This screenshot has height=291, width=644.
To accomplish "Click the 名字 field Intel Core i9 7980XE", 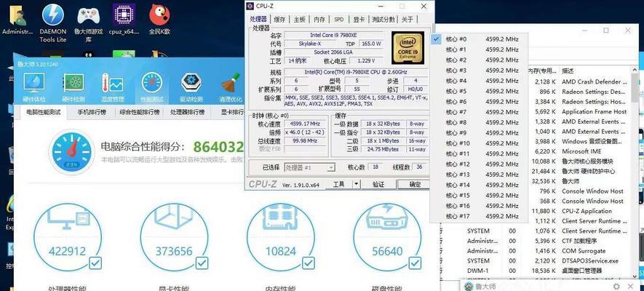I will pos(333,36).
